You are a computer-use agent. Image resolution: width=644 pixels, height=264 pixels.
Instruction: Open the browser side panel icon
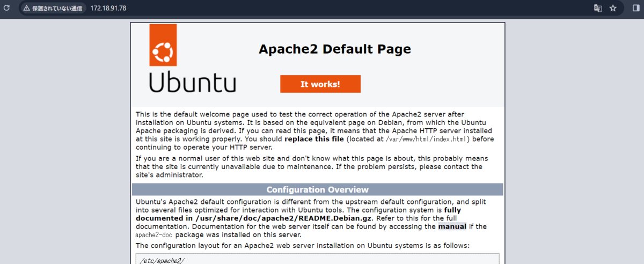636,8
